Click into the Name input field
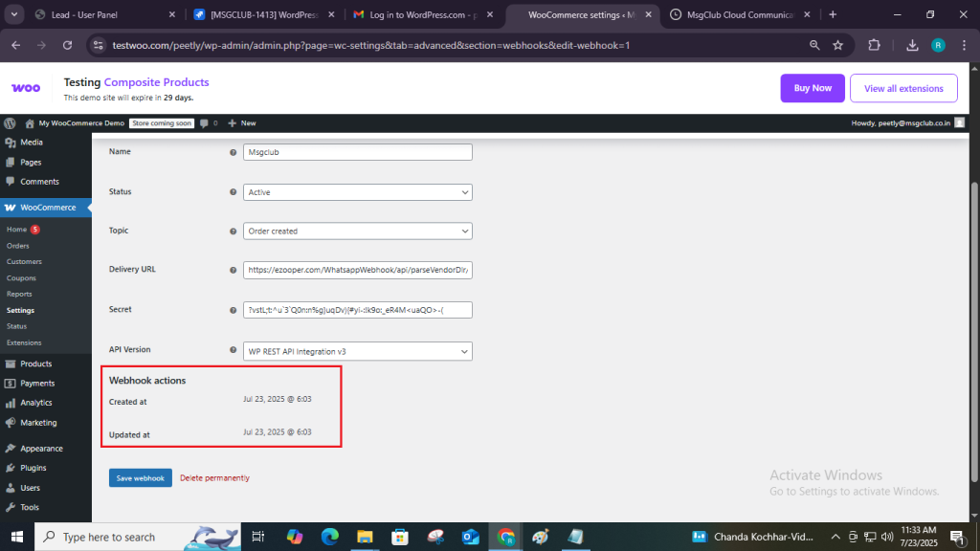This screenshot has height=551, width=980. 358,152
